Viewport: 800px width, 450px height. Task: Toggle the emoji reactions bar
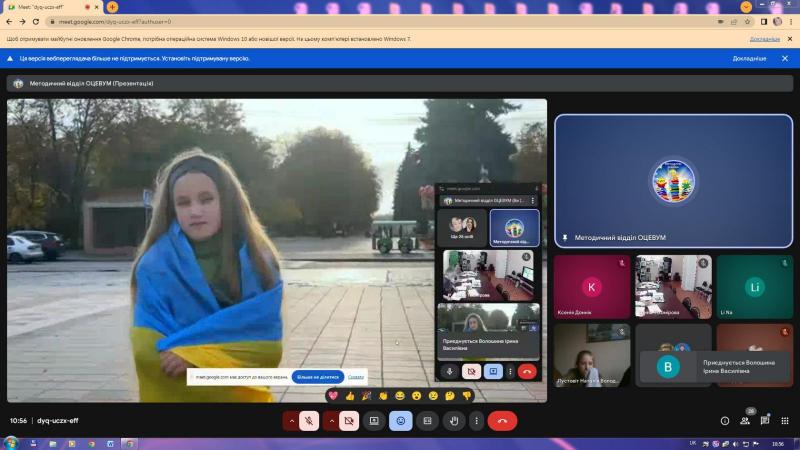click(x=401, y=421)
